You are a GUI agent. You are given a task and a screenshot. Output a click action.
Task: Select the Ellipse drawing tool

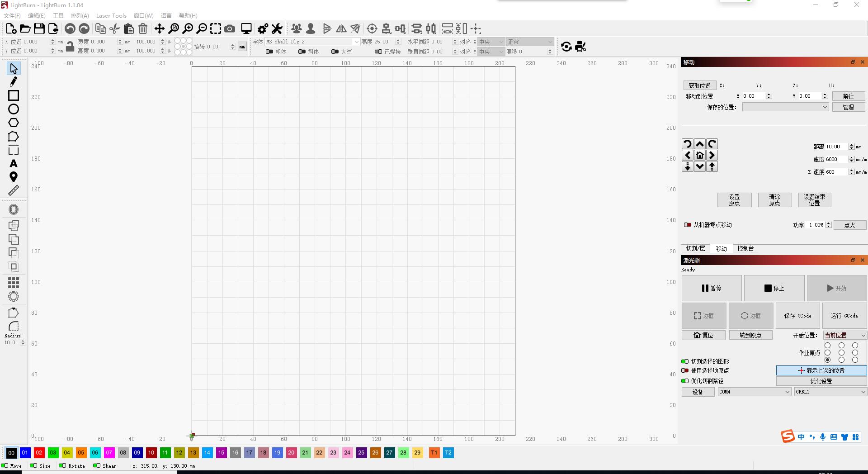14,109
